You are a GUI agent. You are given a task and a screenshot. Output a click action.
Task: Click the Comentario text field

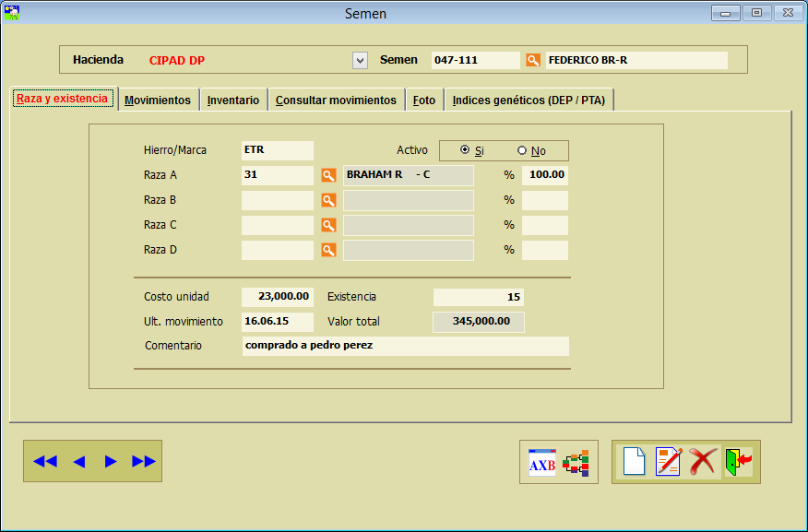tap(405, 346)
